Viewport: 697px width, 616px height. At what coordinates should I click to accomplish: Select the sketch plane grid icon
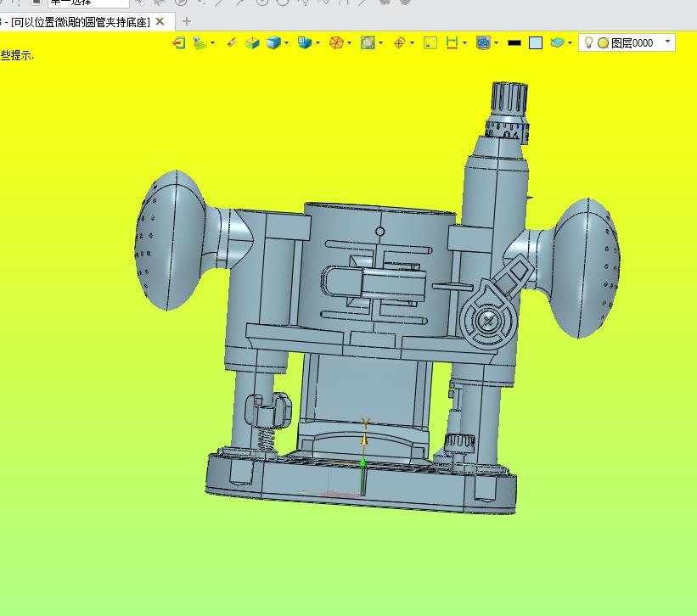(200, 42)
